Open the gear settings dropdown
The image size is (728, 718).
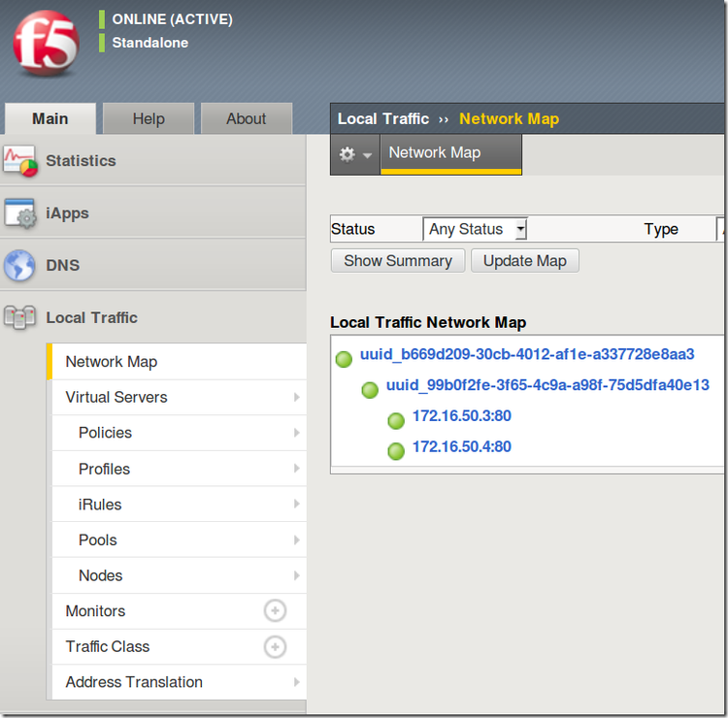point(355,154)
